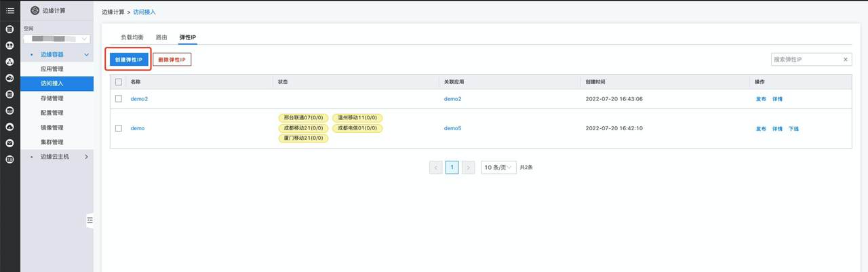Viewport: 868px width, 272px height.
Task: Open the hamburger menu at top-left
Action: coord(9,10)
